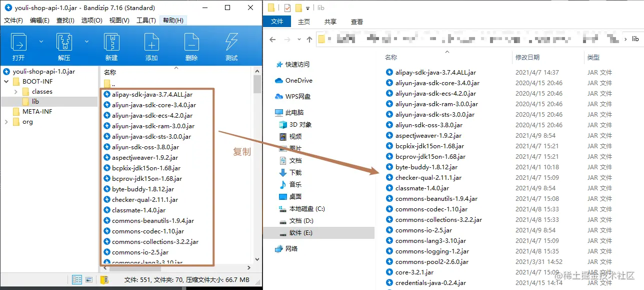644x290 pixels.
Task: Open the 文件 tab in Explorer ribbon
Action: click(277, 22)
